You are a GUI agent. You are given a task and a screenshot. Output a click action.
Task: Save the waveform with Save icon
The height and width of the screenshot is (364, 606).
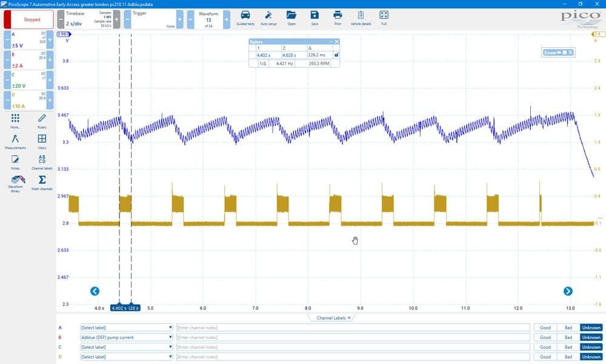(315, 18)
